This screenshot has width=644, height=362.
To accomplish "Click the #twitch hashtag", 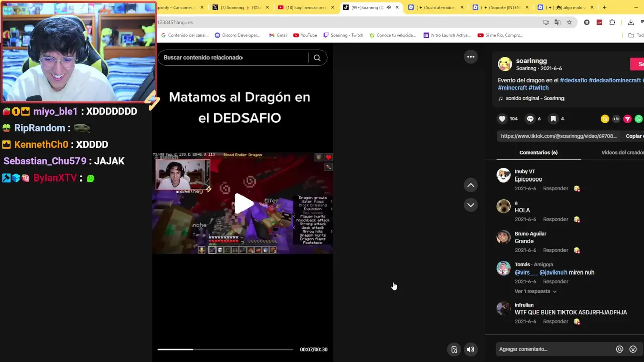I will pos(538,88).
